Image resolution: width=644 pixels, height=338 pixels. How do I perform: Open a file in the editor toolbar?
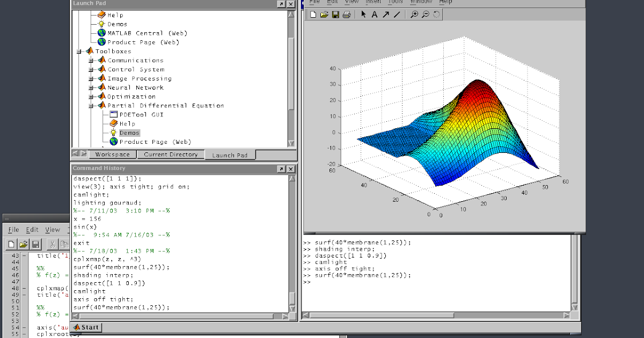24,245
